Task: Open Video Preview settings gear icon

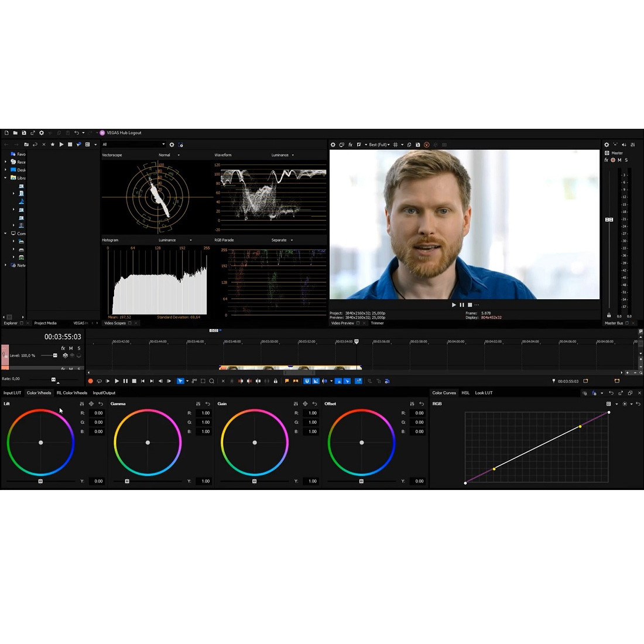Action: click(x=333, y=145)
